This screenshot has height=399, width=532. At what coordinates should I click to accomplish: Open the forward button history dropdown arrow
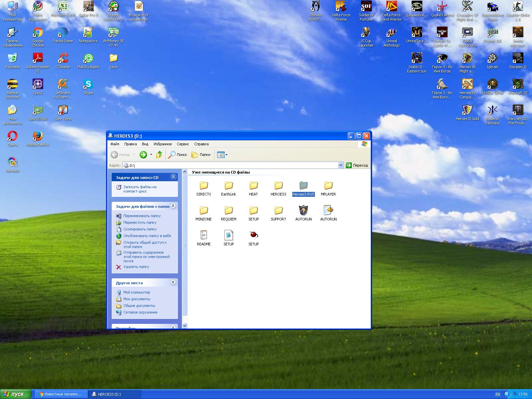pyautogui.click(x=151, y=155)
